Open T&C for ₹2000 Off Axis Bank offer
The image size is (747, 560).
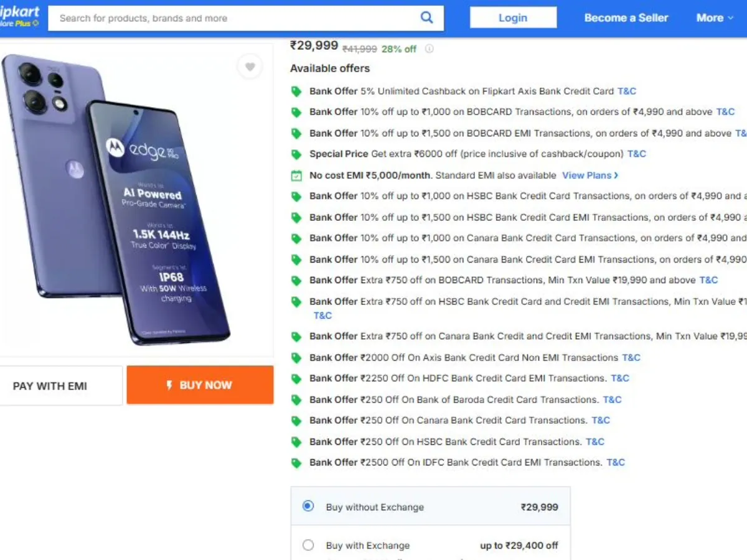631,358
